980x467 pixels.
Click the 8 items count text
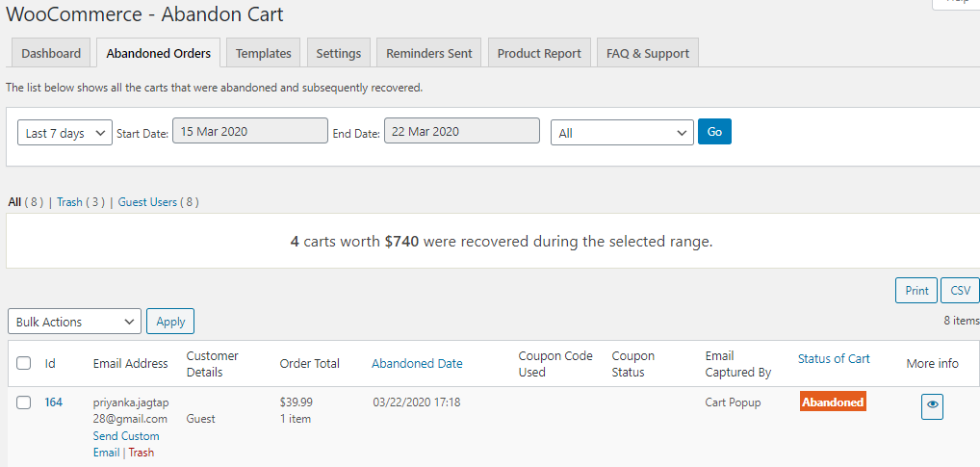[962, 320]
